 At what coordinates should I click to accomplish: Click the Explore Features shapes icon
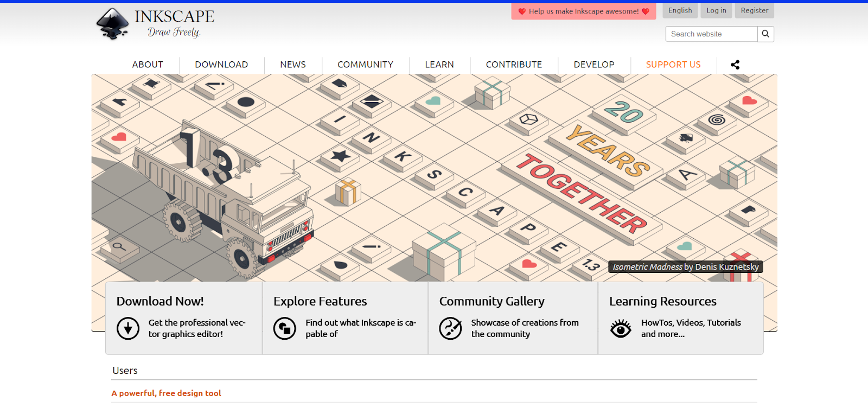285,328
